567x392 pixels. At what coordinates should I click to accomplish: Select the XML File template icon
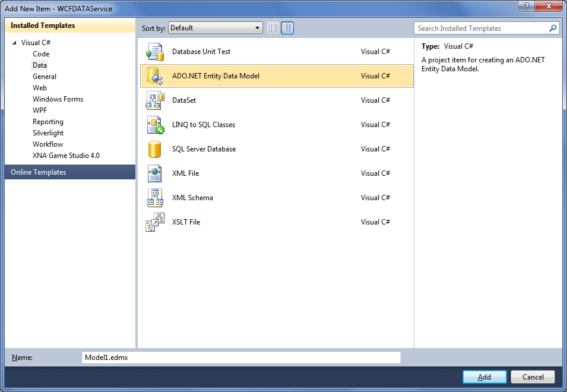pos(154,173)
